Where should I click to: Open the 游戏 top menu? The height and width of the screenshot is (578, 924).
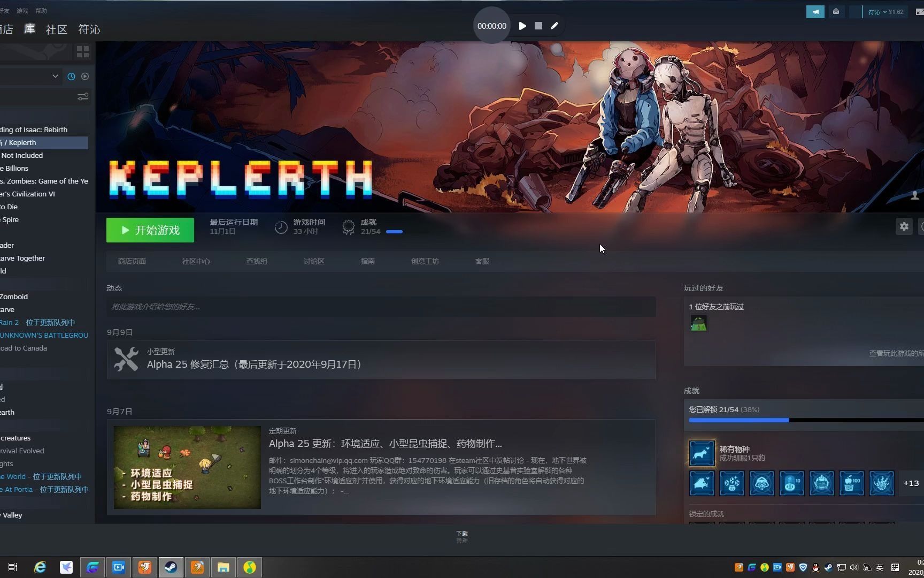22,11
